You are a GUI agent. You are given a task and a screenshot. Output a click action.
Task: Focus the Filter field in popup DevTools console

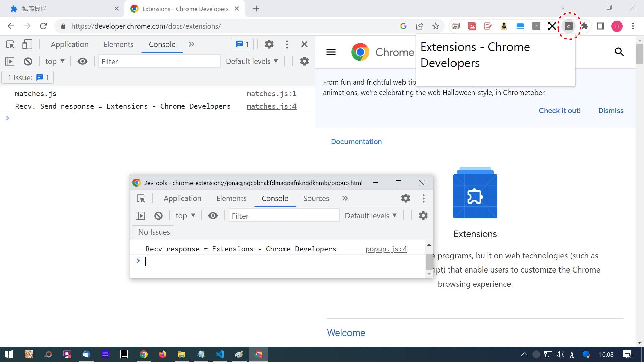[x=284, y=216]
